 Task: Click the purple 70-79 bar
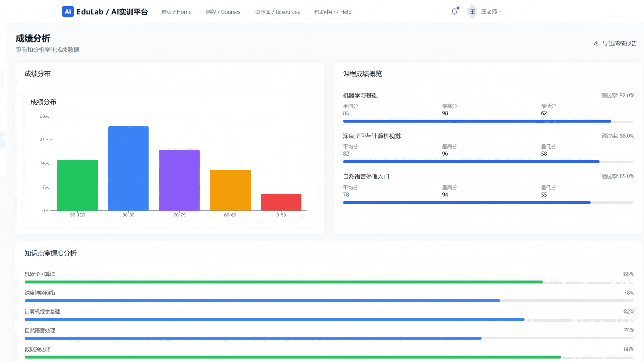tap(179, 180)
